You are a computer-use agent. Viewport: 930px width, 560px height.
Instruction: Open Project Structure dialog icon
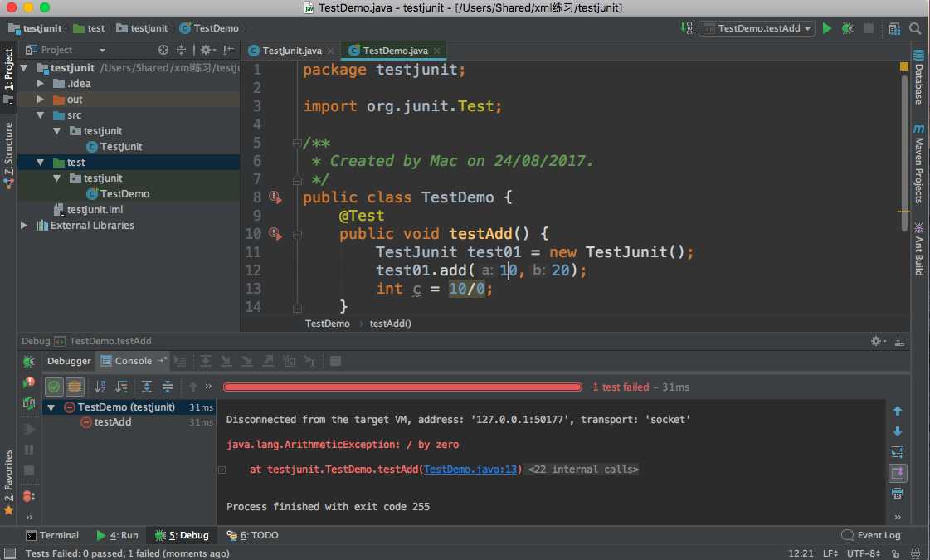893,28
